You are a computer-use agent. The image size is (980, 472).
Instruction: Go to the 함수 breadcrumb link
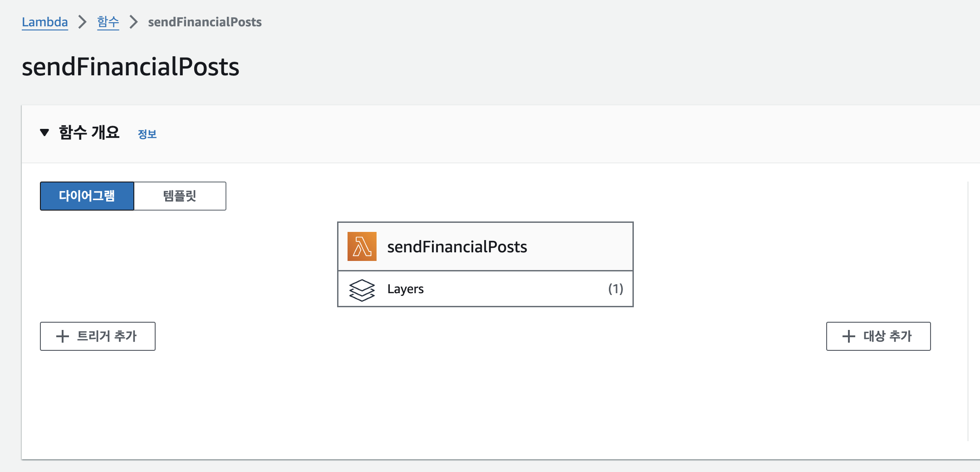(108, 22)
